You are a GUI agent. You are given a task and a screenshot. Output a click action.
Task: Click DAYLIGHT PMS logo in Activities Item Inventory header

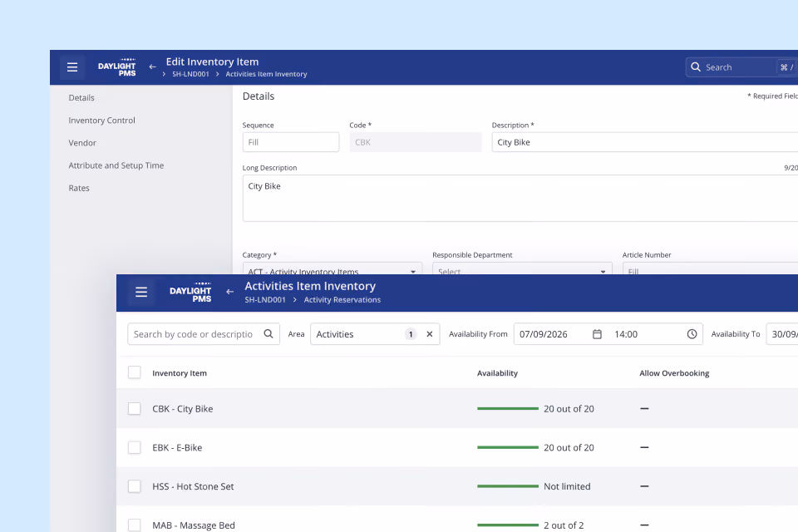190,293
